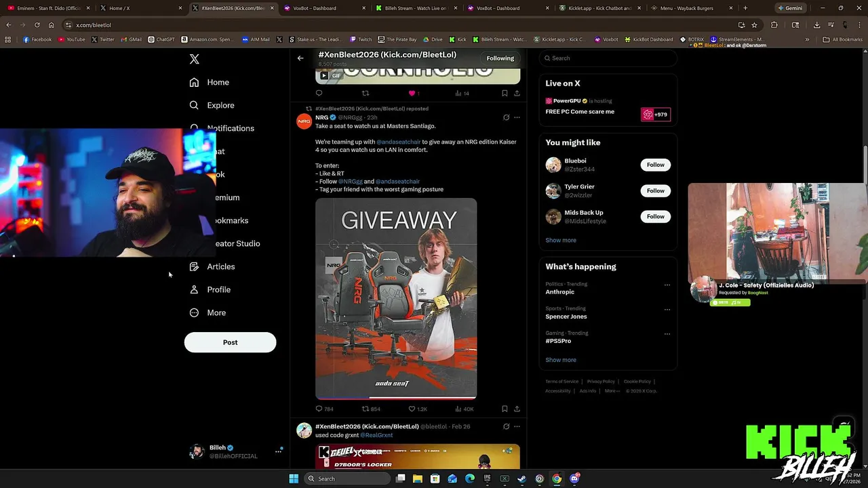Open first @andaseatchair mention link
This screenshot has width=868, height=488.
pyautogui.click(x=399, y=142)
